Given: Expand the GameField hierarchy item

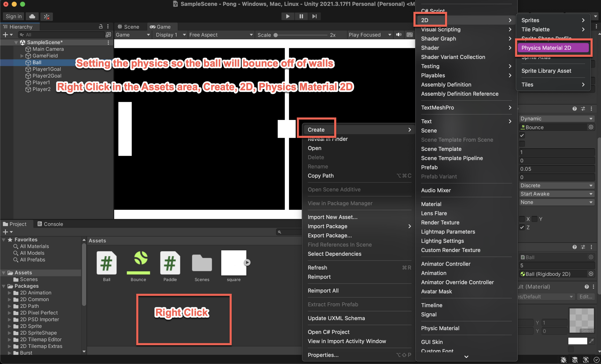Looking at the screenshot, I should pos(22,56).
